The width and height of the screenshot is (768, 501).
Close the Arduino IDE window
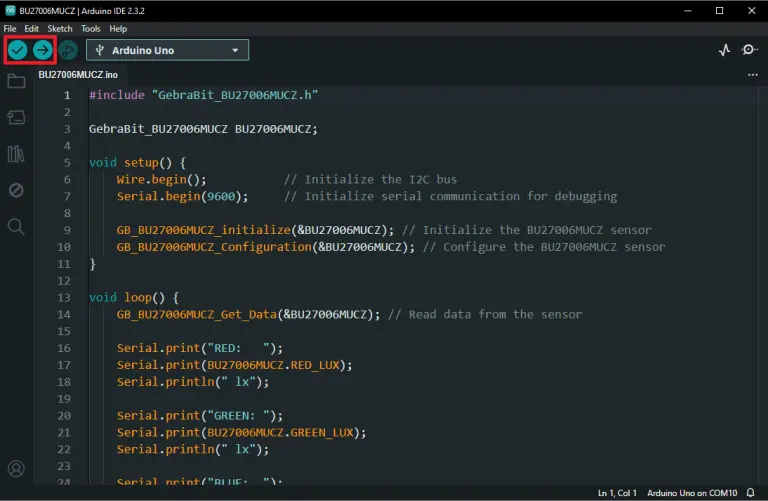click(752, 10)
